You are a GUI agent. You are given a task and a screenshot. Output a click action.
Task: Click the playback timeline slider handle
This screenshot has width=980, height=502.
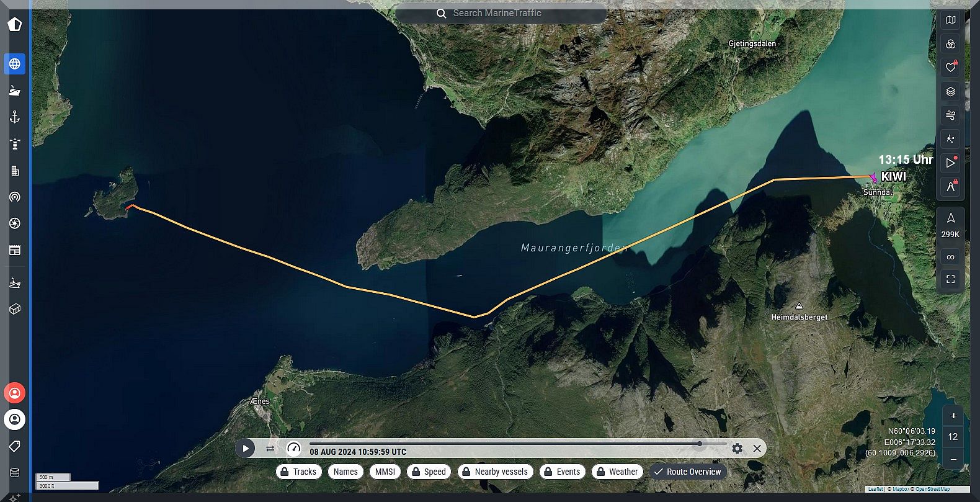click(x=699, y=444)
